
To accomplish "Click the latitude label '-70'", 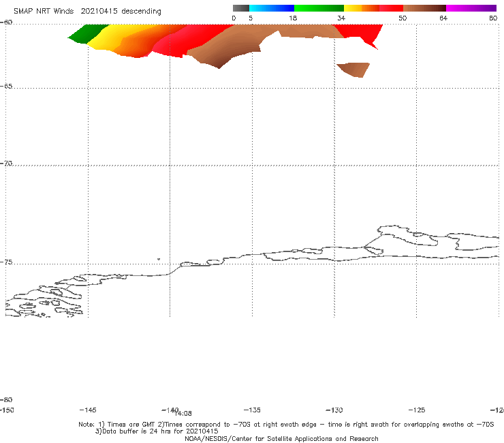I will click(6, 164).
